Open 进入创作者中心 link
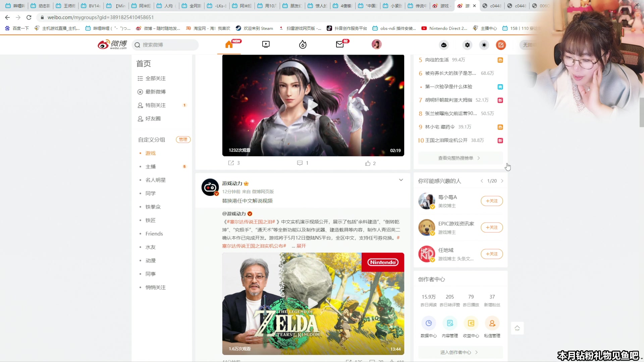644x362 pixels. (x=460, y=352)
